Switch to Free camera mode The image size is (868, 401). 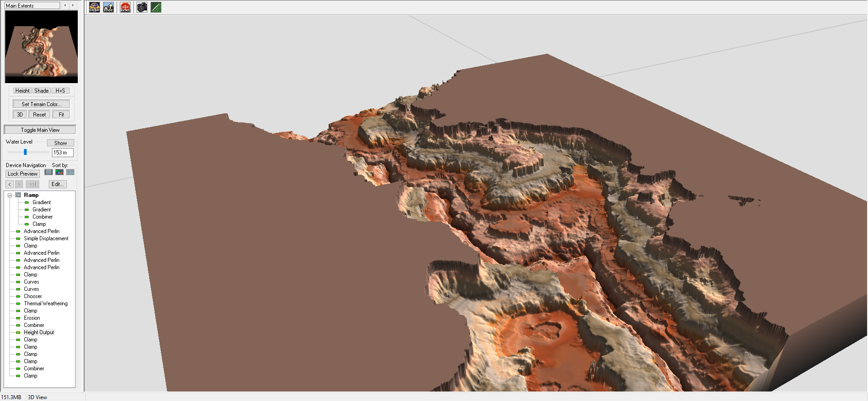click(108, 7)
